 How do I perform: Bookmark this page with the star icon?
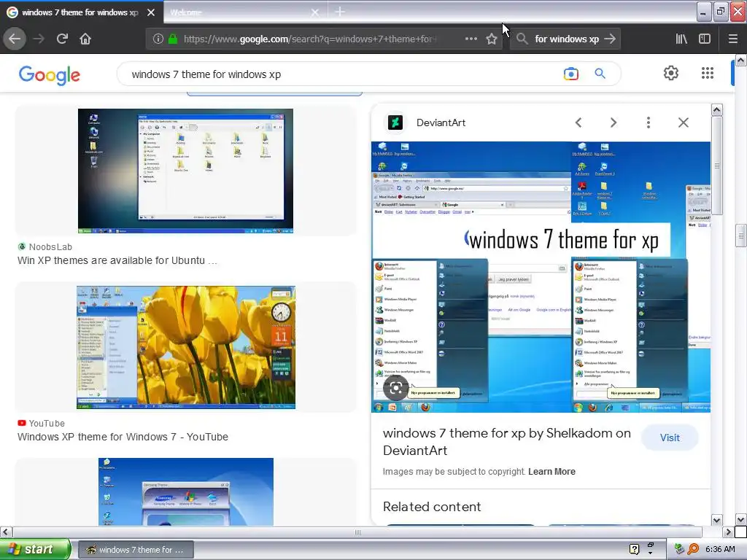tap(492, 39)
